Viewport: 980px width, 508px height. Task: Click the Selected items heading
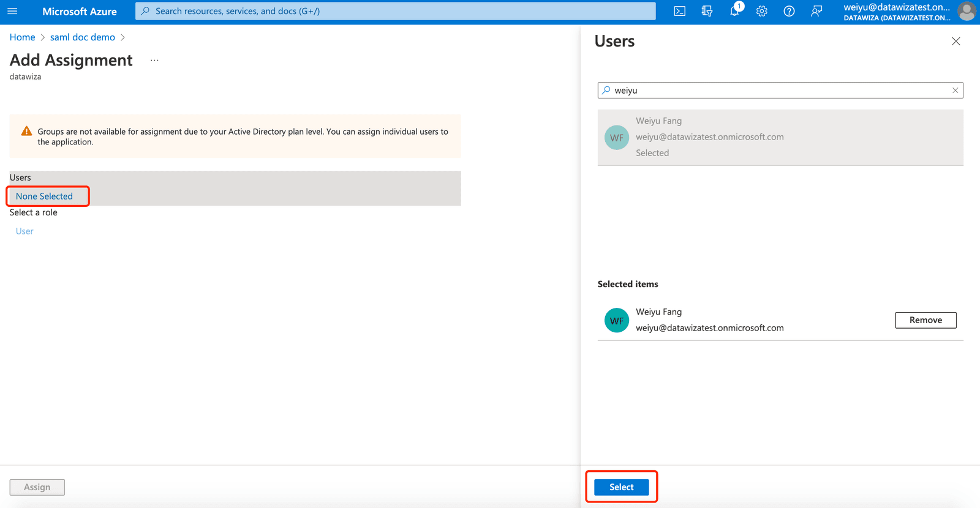coord(628,284)
